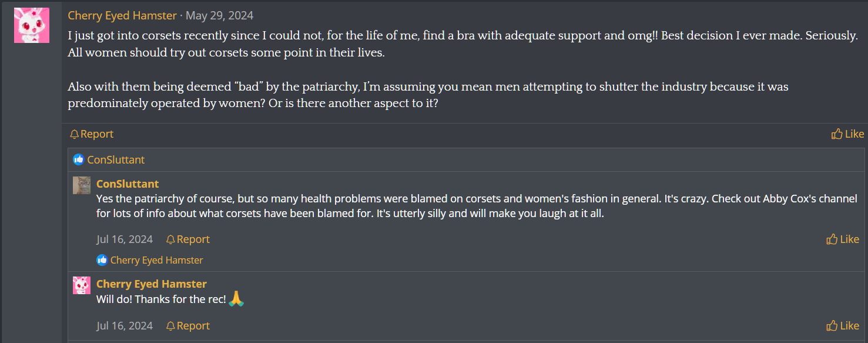Click thumbs-up icon on ConSluttant's comment

832,239
